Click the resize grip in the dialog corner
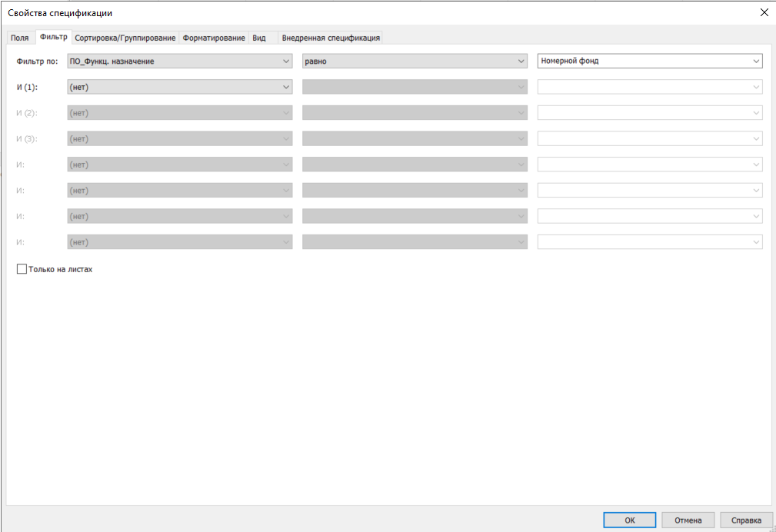Image resolution: width=776 pixels, height=532 pixels. tap(771, 527)
